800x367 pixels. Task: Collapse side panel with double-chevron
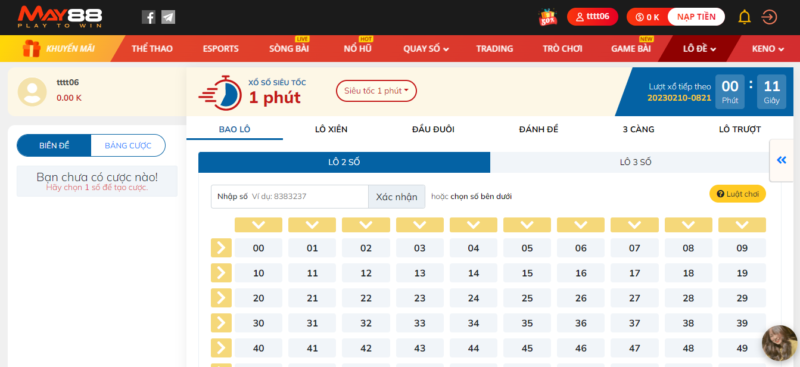[782, 160]
